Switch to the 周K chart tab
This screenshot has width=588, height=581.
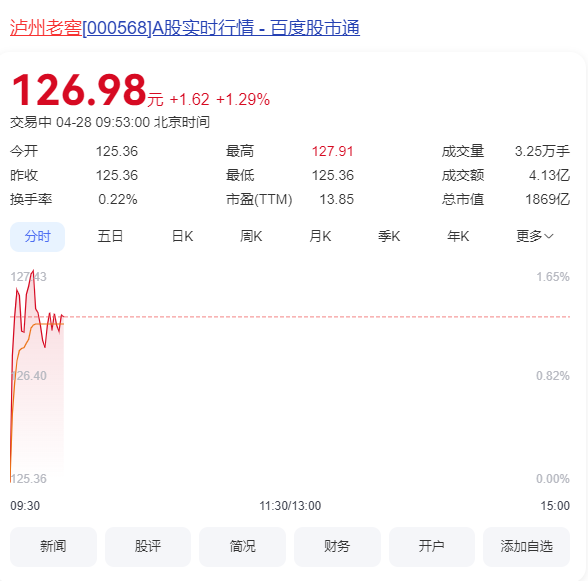click(x=251, y=237)
